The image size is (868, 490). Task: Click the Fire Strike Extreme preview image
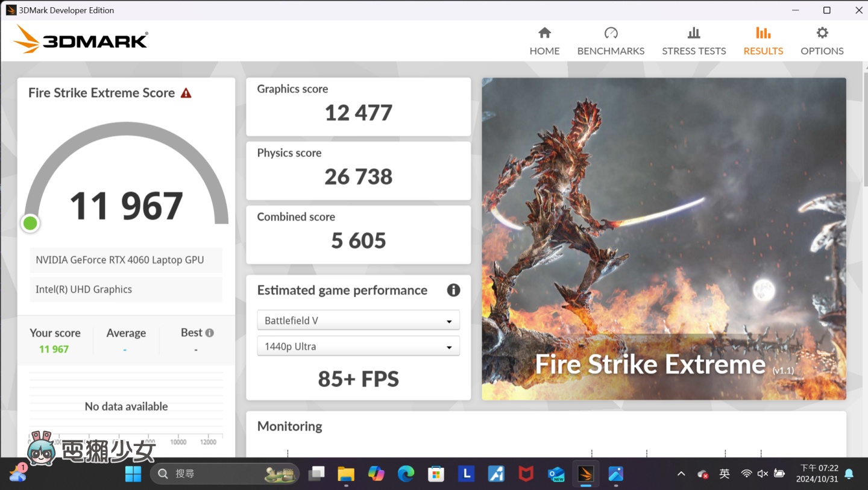click(x=664, y=239)
